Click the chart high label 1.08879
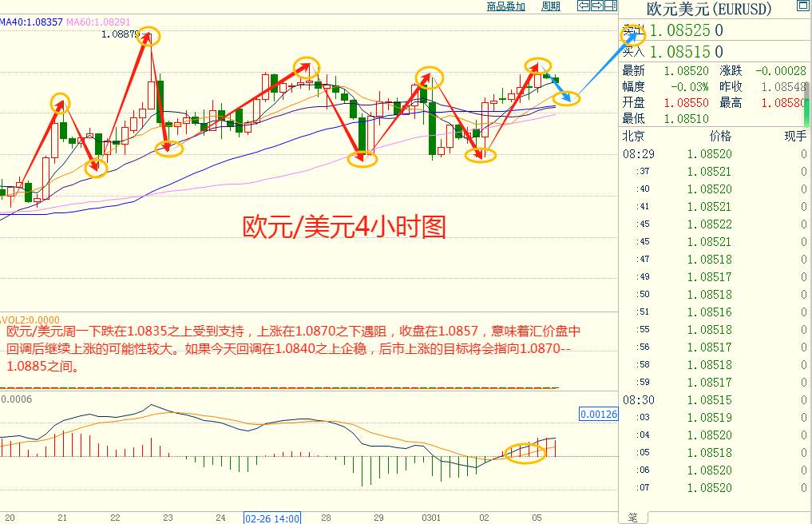 (120, 34)
